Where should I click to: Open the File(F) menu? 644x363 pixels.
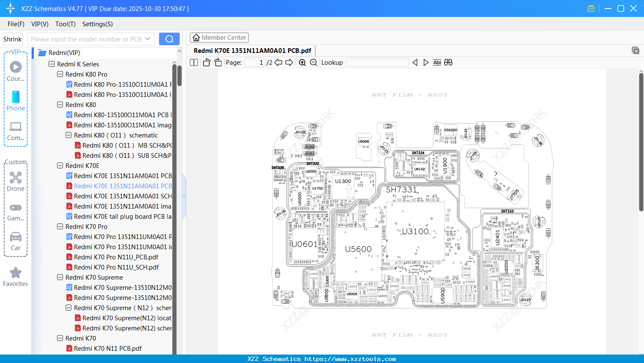pyautogui.click(x=16, y=24)
